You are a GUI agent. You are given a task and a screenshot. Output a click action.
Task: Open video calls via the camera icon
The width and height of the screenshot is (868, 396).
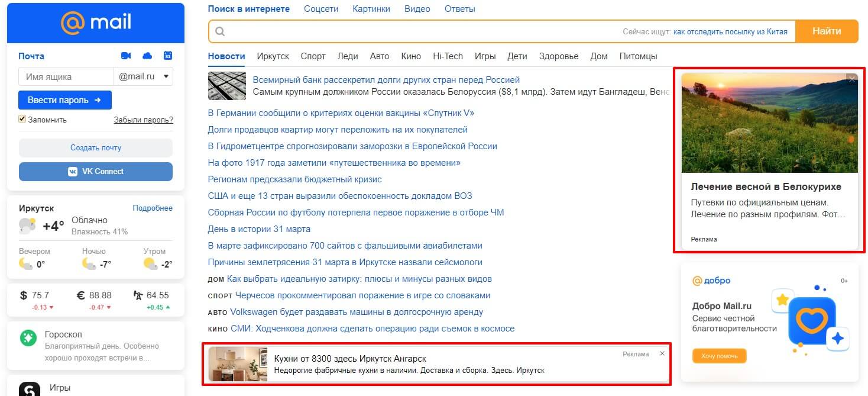pyautogui.click(x=125, y=55)
